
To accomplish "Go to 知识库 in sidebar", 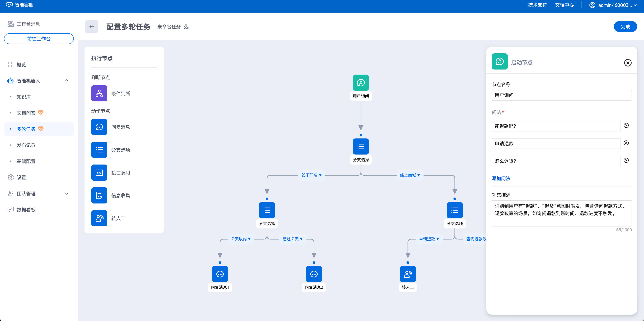I will tap(24, 97).
